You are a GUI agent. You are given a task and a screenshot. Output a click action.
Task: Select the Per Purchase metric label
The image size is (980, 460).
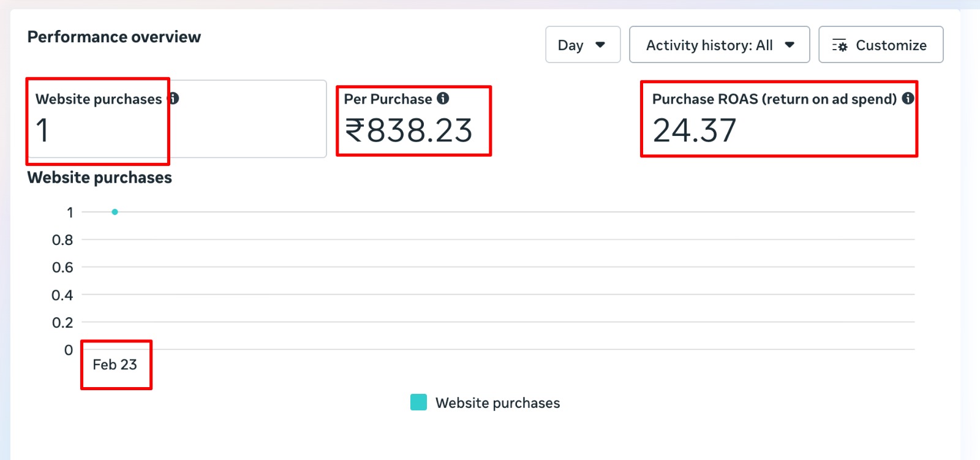click(388, 99)
